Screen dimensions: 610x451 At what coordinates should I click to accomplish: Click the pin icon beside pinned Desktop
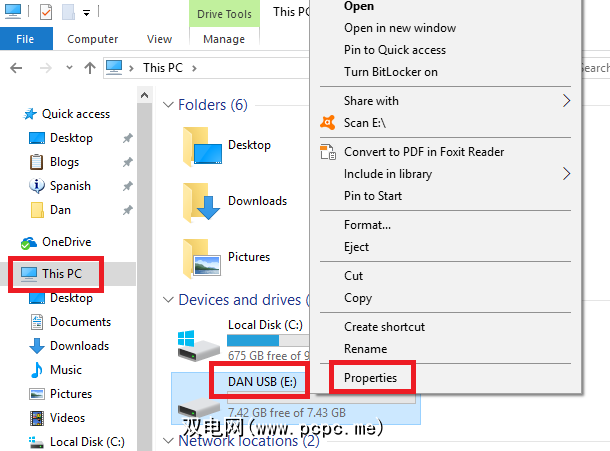(128, 138)
